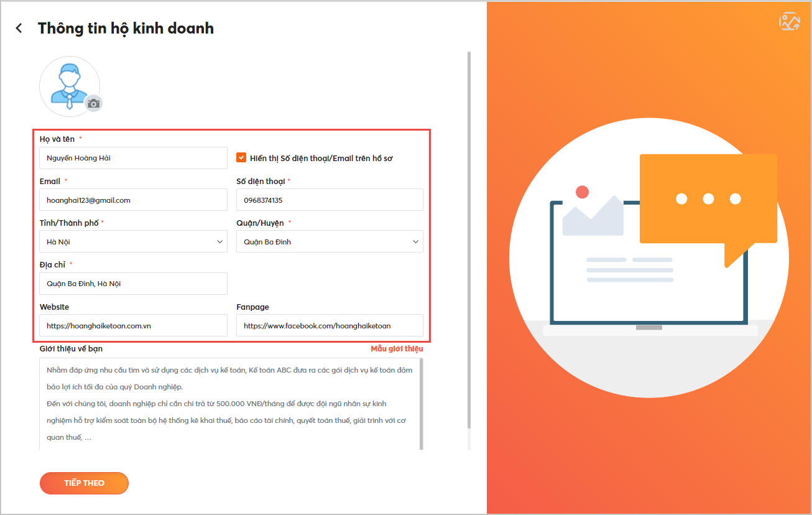The width and height of the screenshot is (812, 515).
Task: Open the Quận/Huyện dropdown
Action: (330, 241)
